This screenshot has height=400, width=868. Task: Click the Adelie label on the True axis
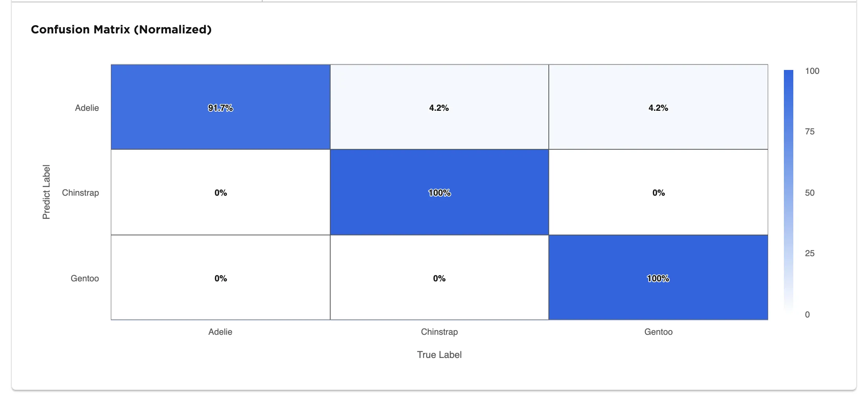point(220,332)
